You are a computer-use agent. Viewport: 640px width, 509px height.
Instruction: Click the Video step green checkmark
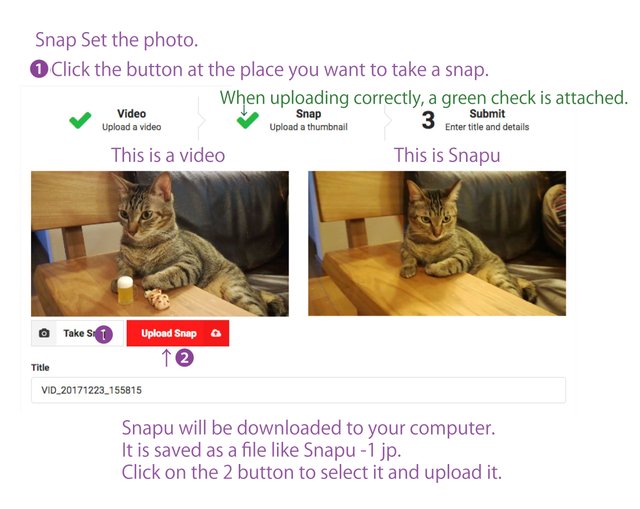click(x=80, y=120)
